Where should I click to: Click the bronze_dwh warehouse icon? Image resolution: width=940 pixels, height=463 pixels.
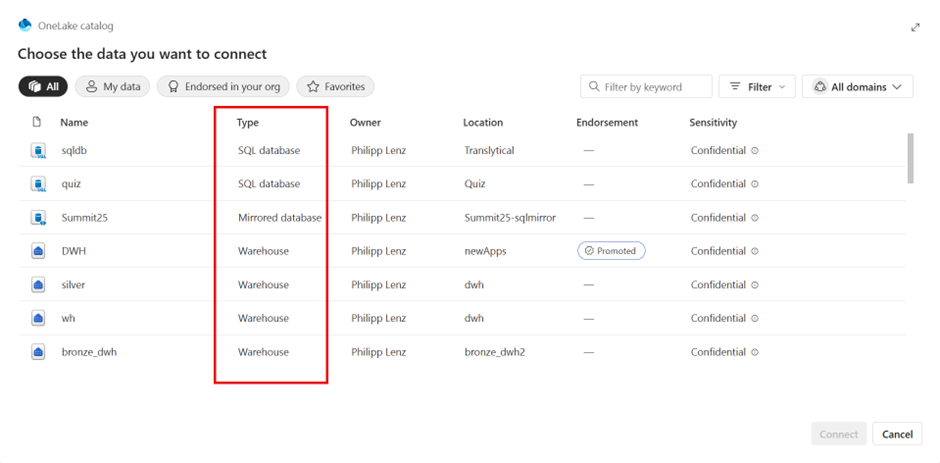point(38,352)
